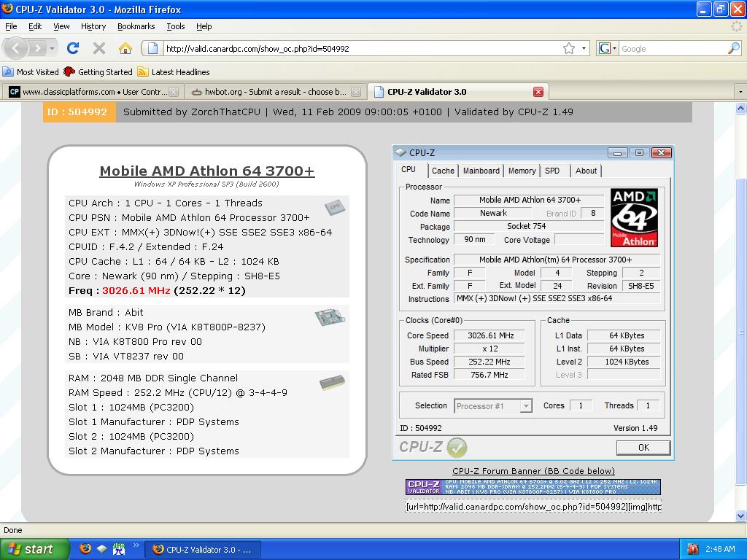This screenshot has height=560, width=747.
Task: Click the CPU-Z Validator forum banner image
Action: click(x=533, y=486)
